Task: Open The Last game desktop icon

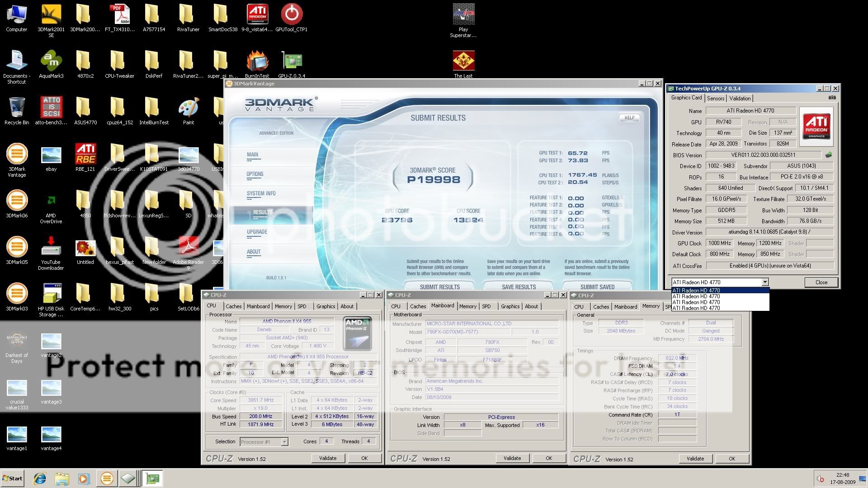Action: tap(463, 65)
